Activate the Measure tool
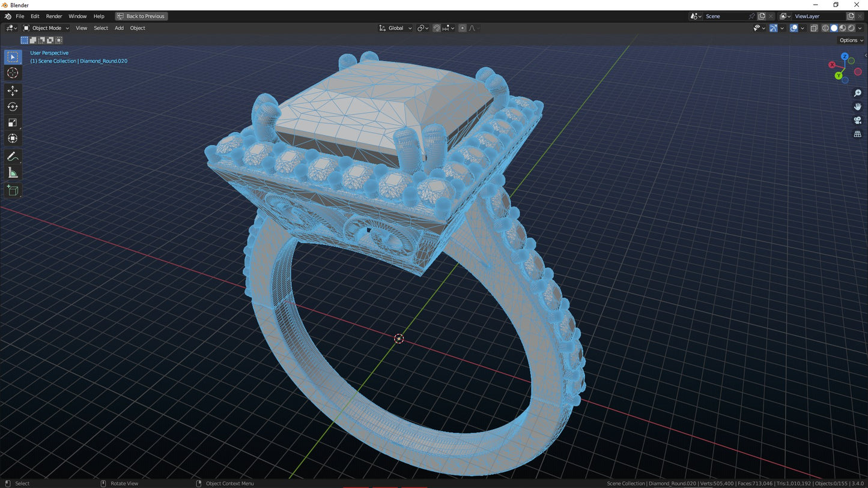 [x=13, y=173]
